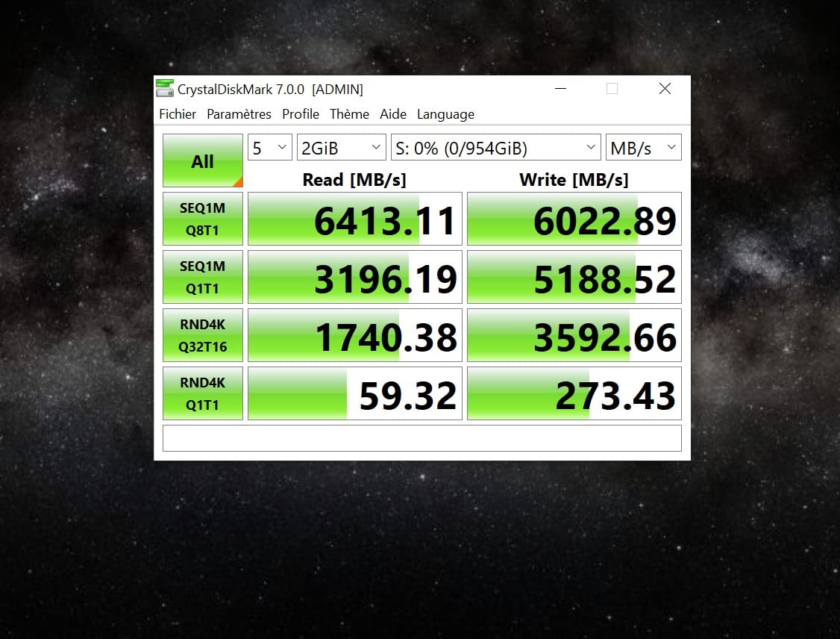Expand the MB/s unit dropdown
The image size is (840, 639).
(x=643, y=147)
